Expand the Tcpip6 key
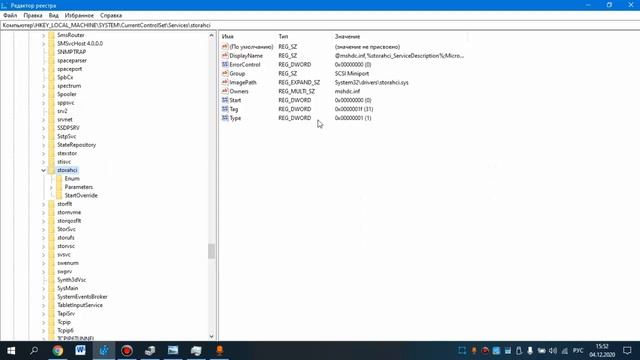Image resolution: width=640 pixels, height=360 pixels. pyautogui.click(x=44, y=331)
